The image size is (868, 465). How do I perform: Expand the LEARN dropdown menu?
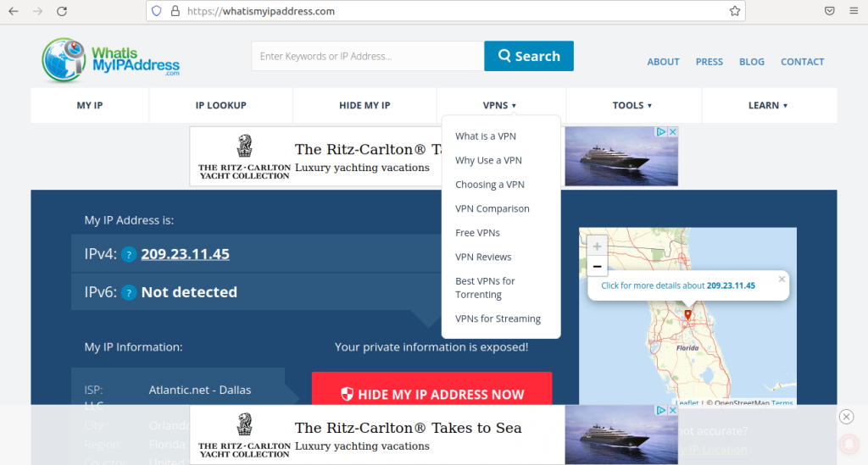click(x=768, y=105)
